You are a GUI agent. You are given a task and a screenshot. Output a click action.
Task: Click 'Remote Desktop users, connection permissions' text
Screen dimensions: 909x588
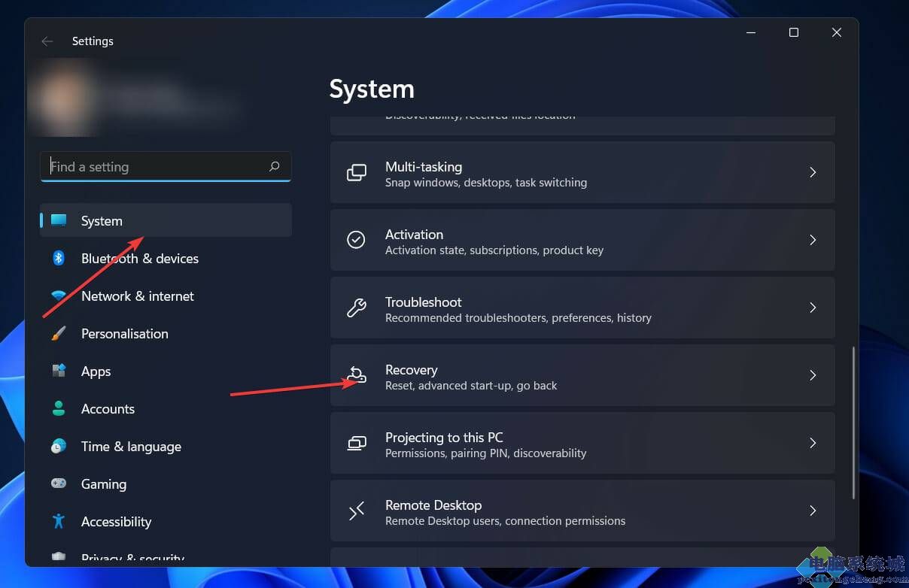[506, 521]
